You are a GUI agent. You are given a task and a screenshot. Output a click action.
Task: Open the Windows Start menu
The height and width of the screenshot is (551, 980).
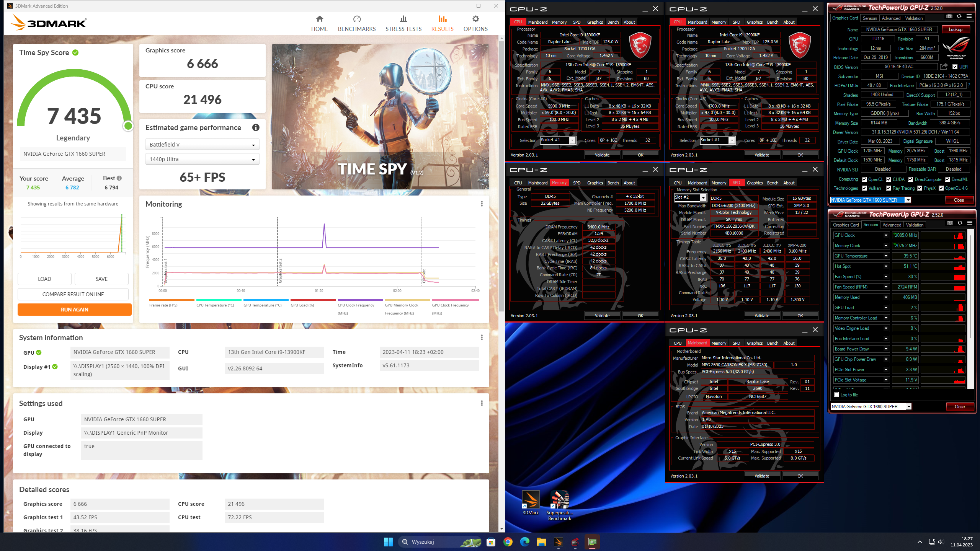pyautogui.click(x=388, y=542)
